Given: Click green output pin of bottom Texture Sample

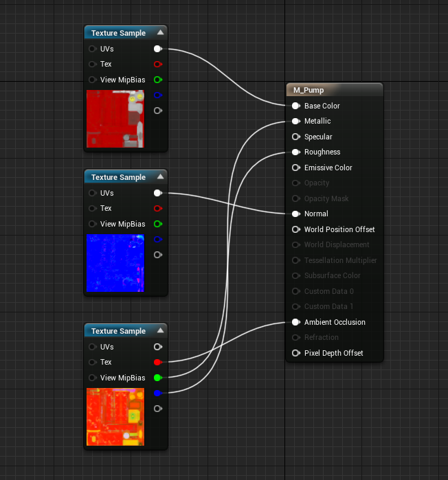Looking at the screenshot, I should 158,378.
